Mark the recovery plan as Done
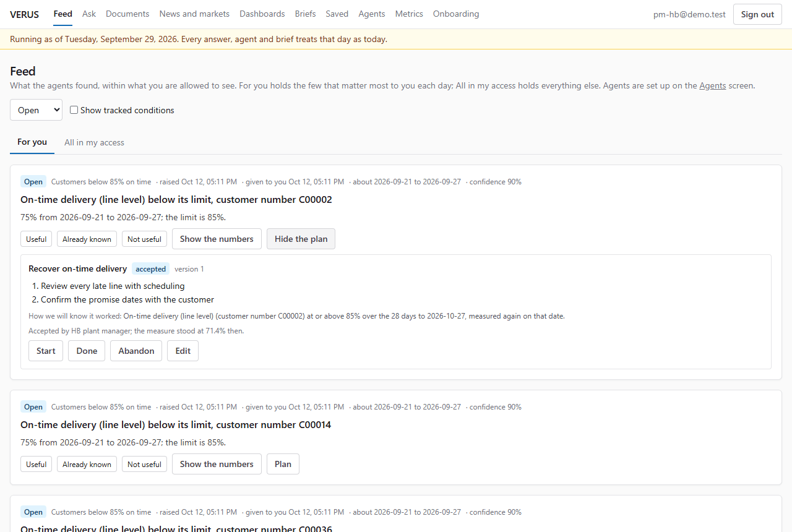792x532 pixels. coord(87,351)
